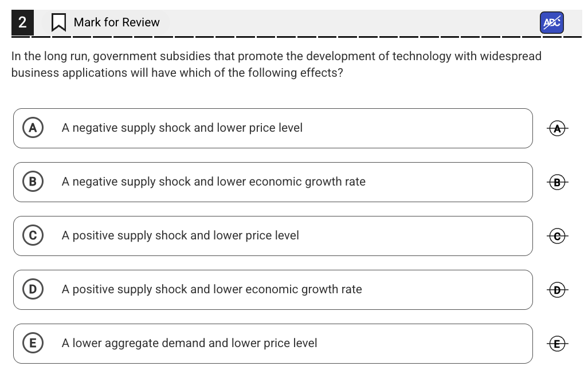Select radio bubble D
Viewport: 588px width, 378px height.
tap(33, 289)
